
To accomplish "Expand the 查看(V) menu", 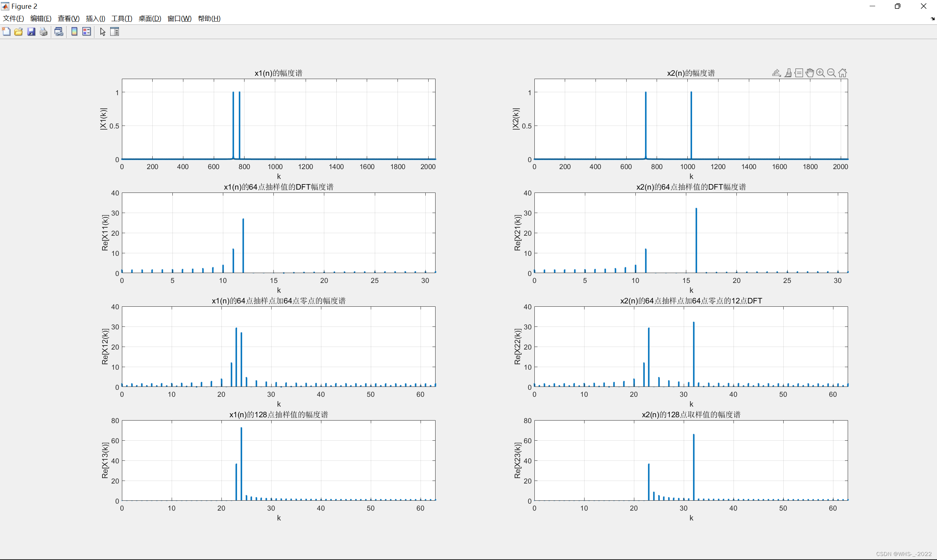I will (68, 19).
